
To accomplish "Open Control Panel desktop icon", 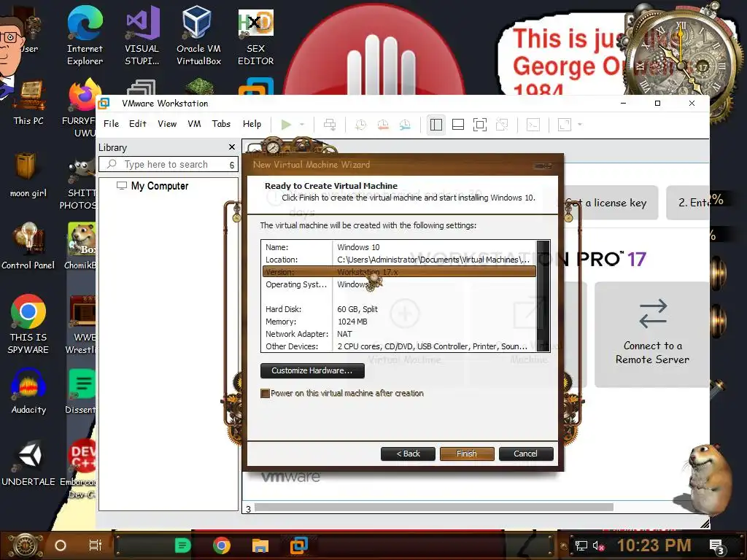I will pyautogui.click(x=28, y=246).
